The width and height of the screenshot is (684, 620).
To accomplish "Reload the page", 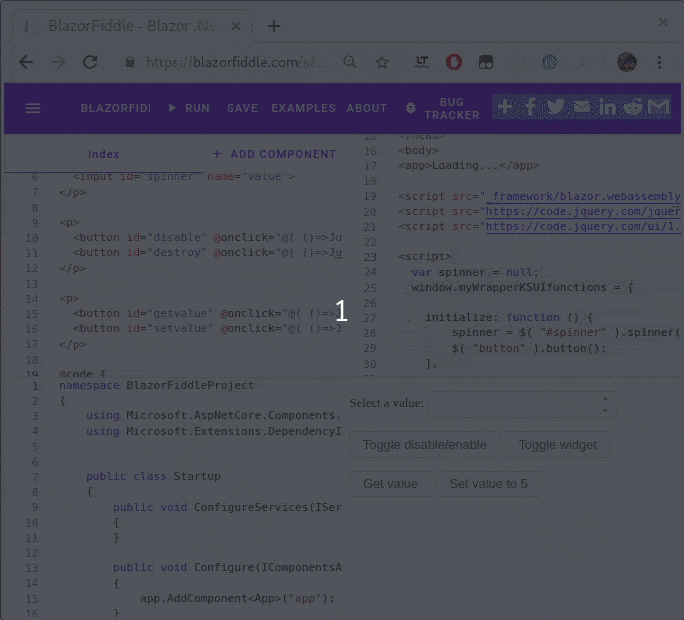I will pyautogui.click(x=90, y=62).
